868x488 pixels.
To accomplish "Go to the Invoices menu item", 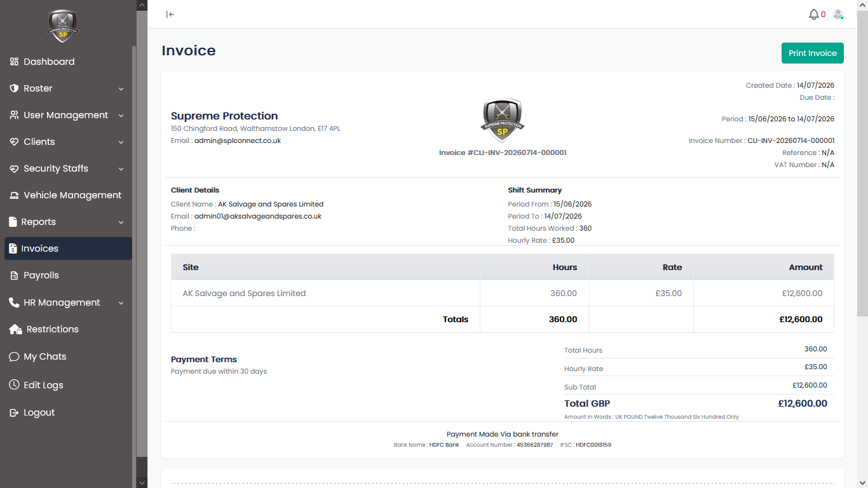I will pyautogui.click(x=68, y=248).
